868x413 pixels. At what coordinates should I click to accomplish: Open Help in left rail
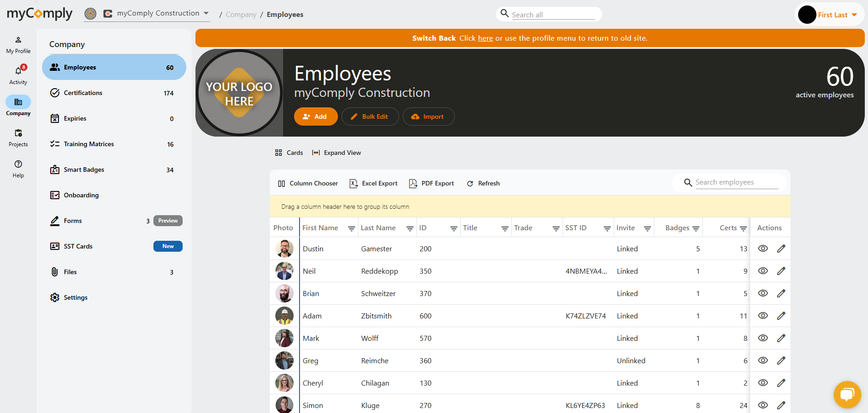tap(18, 169)
